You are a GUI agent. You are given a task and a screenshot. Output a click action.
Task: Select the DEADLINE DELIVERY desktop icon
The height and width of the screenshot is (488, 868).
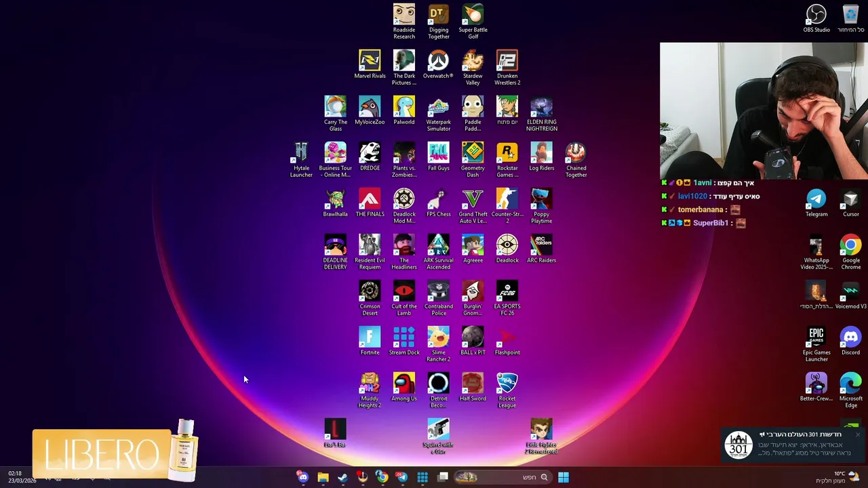tap(335, 252)
